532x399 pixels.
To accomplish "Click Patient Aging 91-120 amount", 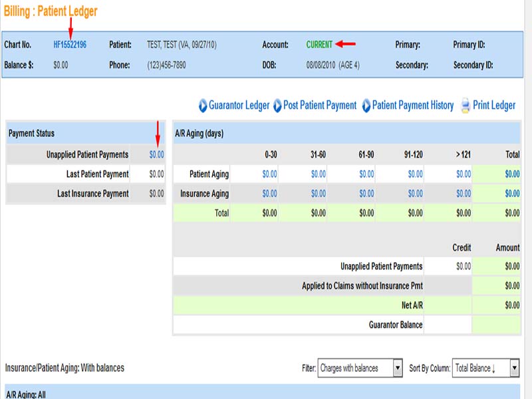I will pyautogui.click(x=415, y=174).
